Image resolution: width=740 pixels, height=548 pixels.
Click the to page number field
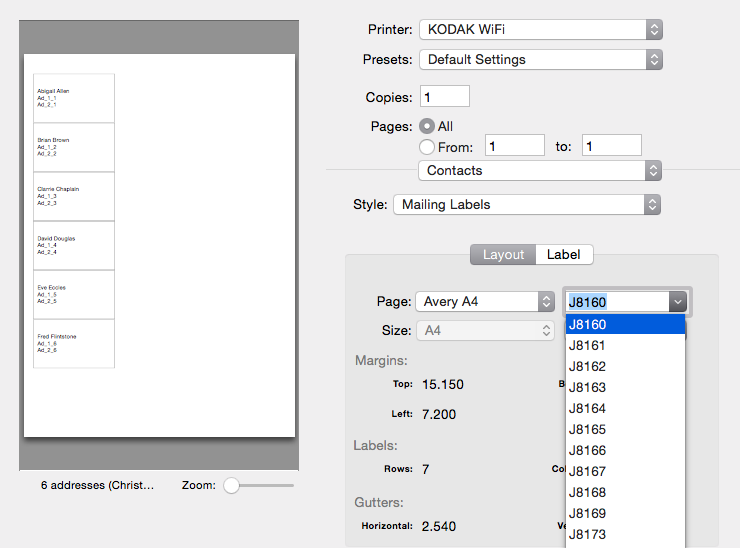tap(612, 146)
